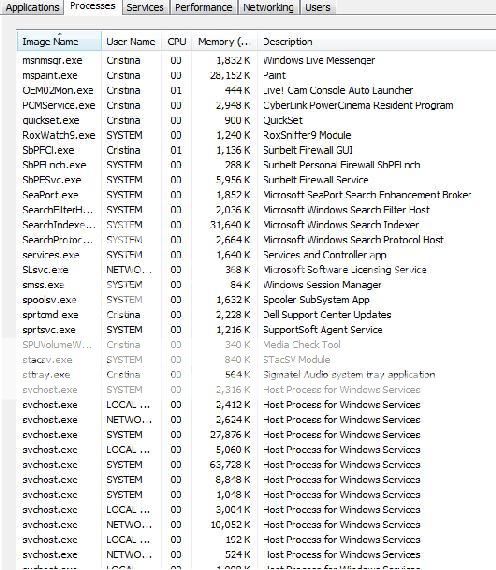Click Windows Session Manager description

(x=322, y=285)
